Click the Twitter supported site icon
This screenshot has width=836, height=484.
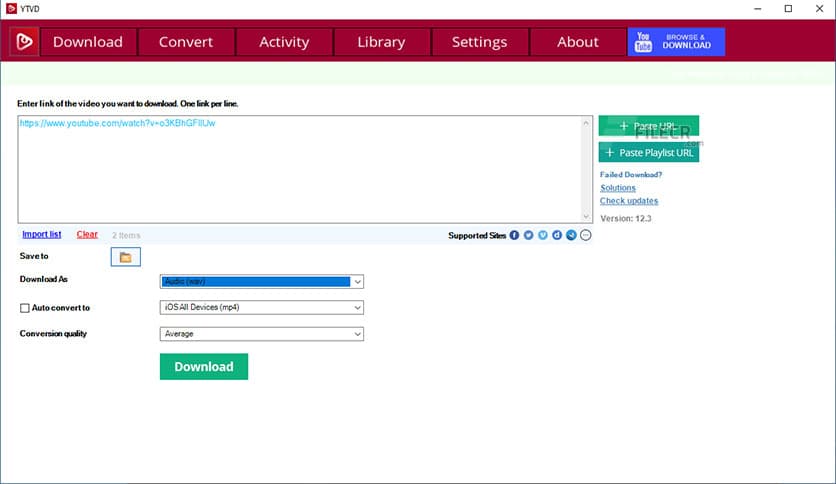tap(528, 235)
